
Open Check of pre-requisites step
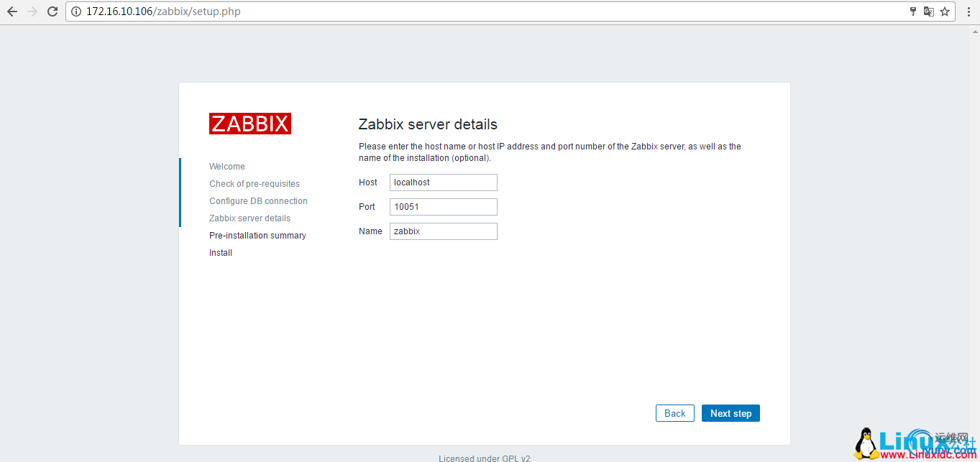click(x=255, y=184)
